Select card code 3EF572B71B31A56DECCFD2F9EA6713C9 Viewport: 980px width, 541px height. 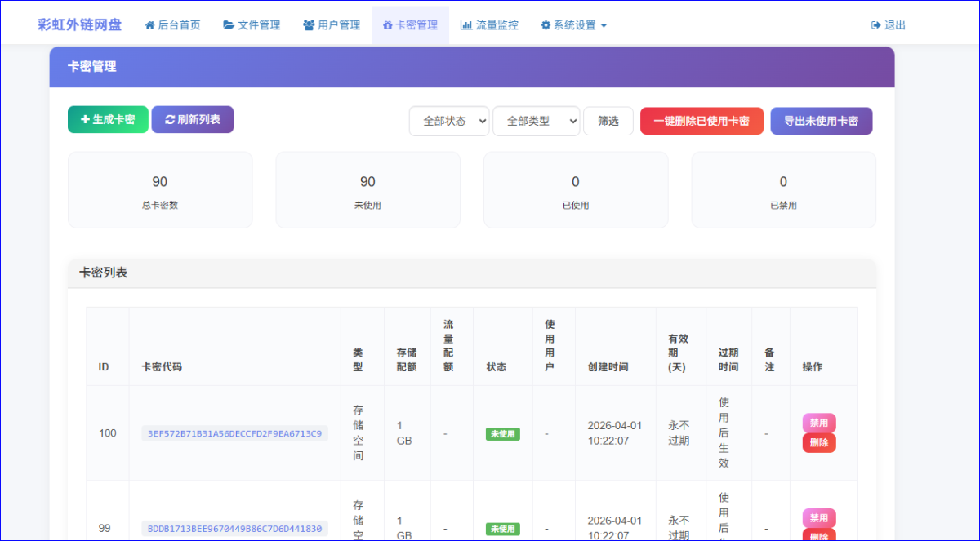tap(234, 433)
